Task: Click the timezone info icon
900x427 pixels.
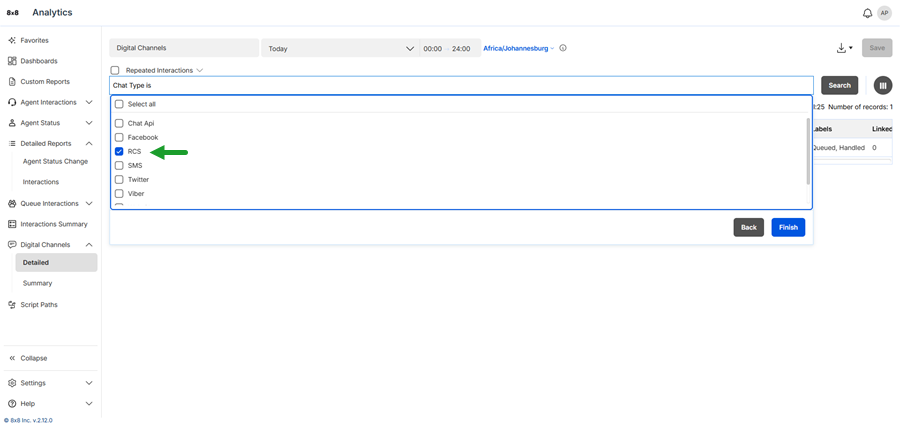Action: tap(563, 48)
